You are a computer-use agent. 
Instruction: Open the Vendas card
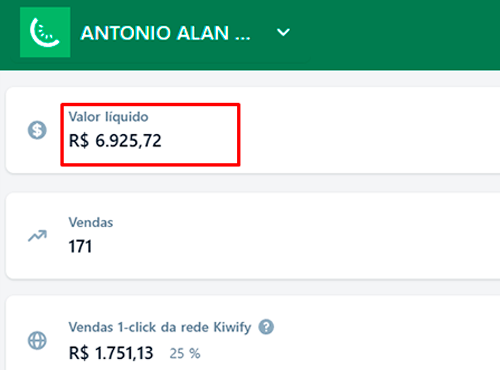[x=253, y=236]
